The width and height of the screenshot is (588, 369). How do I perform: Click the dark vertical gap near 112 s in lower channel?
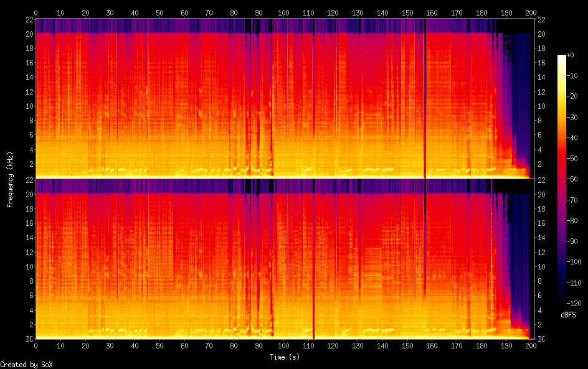(x=313, y=261)
